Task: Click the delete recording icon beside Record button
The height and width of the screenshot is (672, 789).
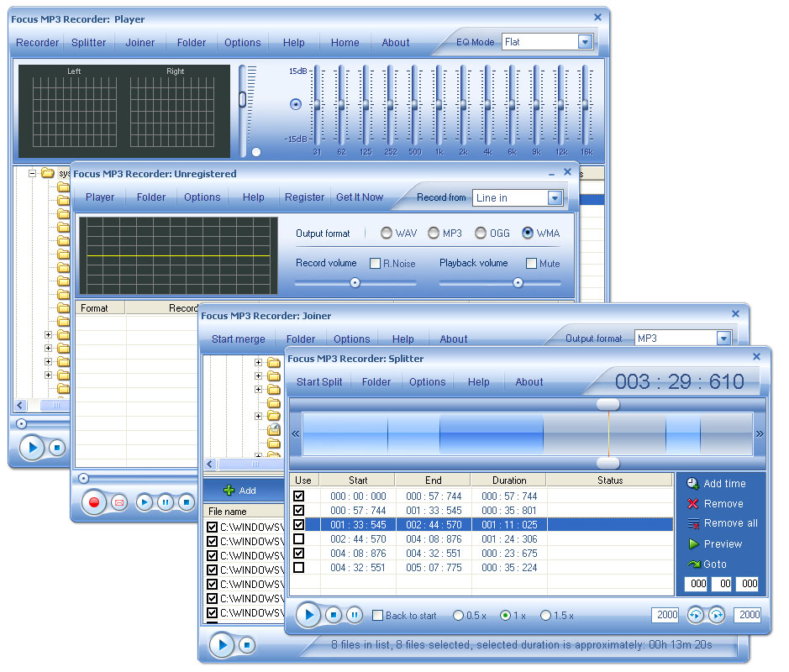Action: (119, 502)
